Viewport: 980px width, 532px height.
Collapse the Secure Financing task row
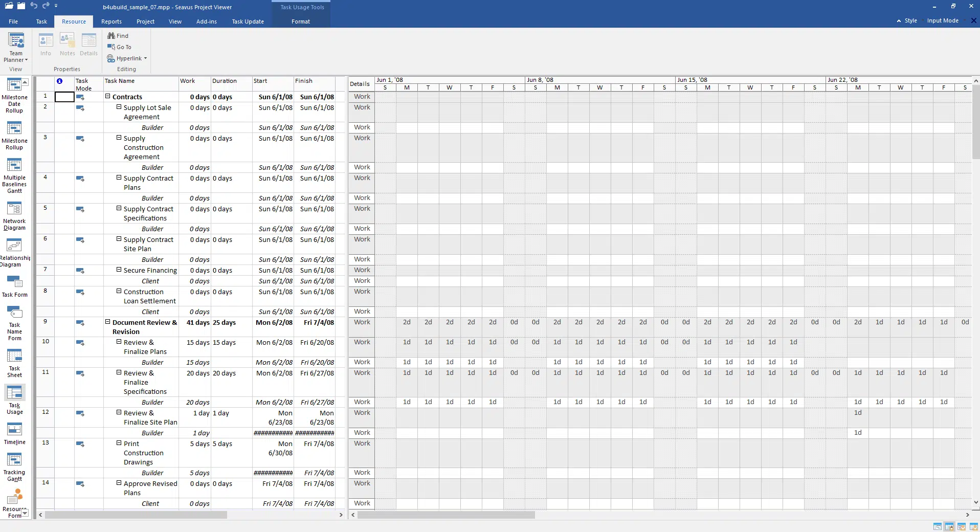click(119, 270)
